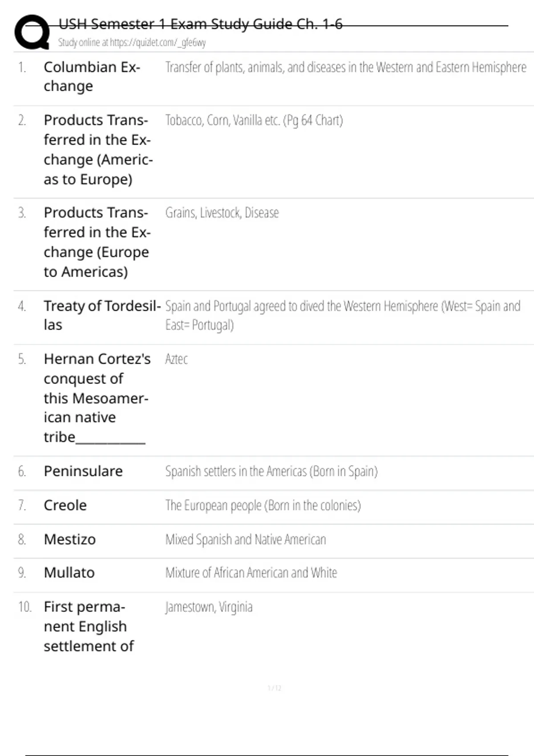Screen dimensions: 534x756
Task: Click the Transfer of plants definition
Action: (345, 68)
